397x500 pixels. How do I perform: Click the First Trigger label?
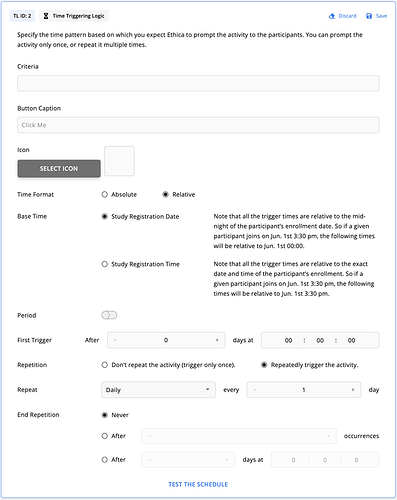(x=34, y=340)
